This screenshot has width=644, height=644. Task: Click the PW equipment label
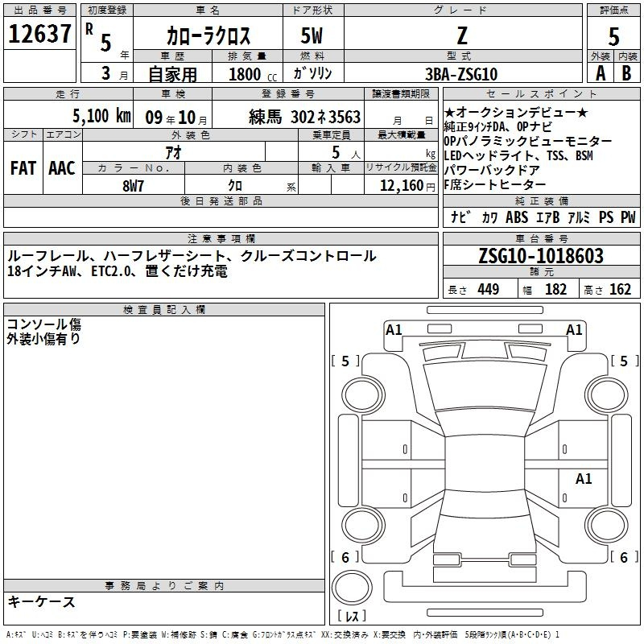pyautogui.click(x=627, y=217)
